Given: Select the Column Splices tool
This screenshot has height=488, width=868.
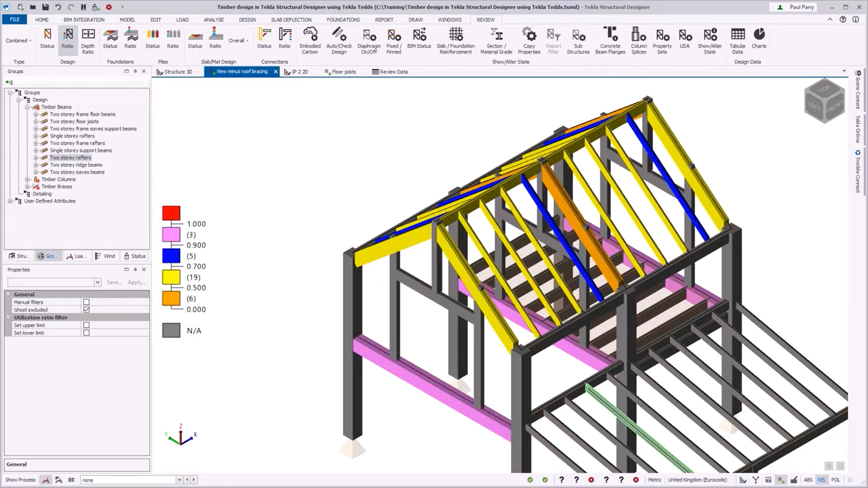Looking at the screenshot, I should click(639, 41).
